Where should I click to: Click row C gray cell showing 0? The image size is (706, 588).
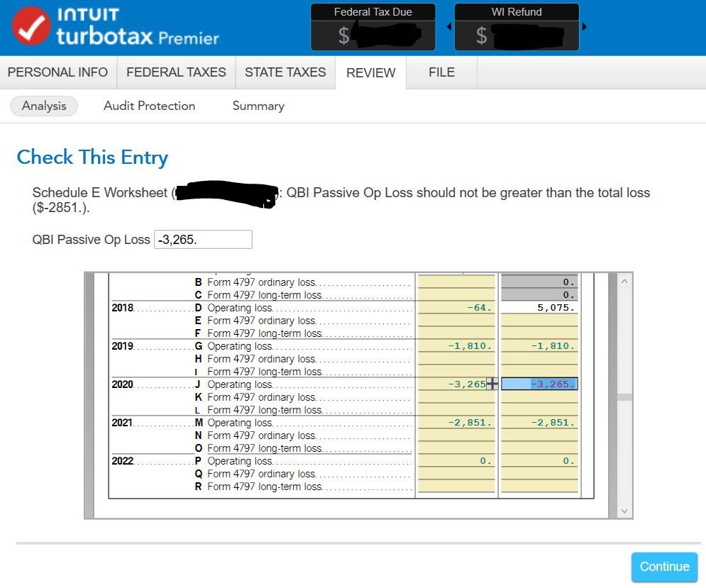539,295
